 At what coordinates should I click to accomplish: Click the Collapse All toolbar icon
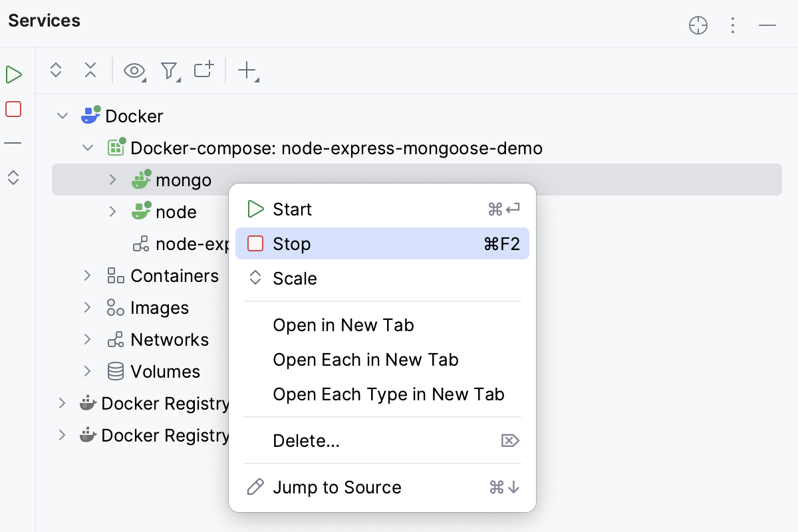click(x=90, y=69)
